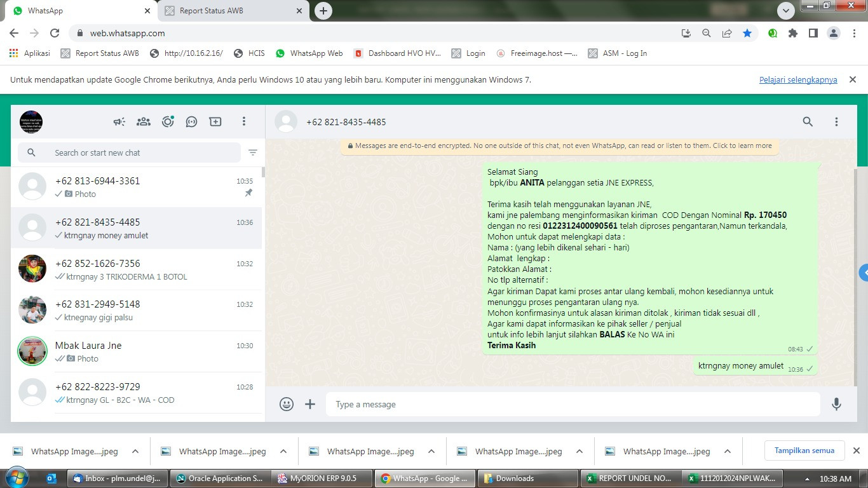Expand first WhatsApp Image download chevron
The width and height of the screenshot is (868, 488).
tap(135, 451)
